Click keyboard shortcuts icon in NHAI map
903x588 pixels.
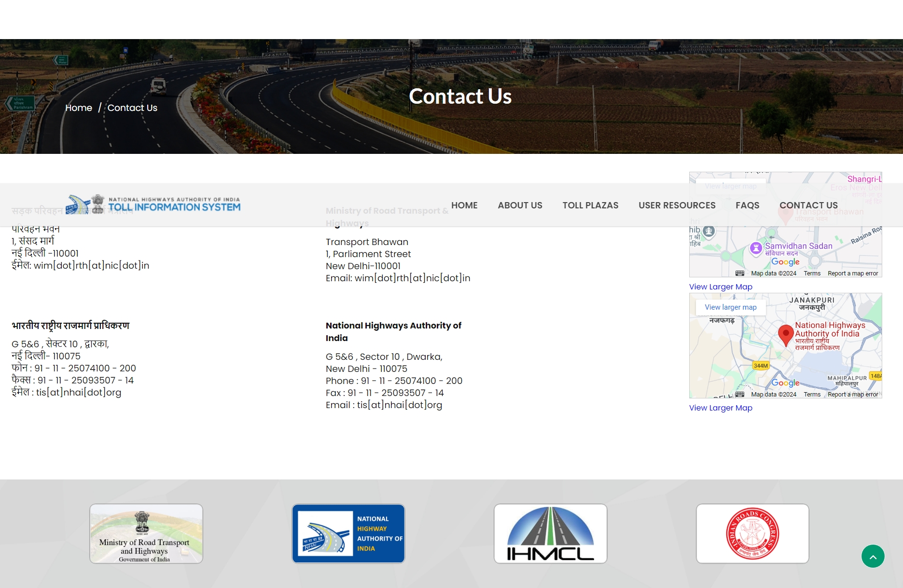[739, 395]
